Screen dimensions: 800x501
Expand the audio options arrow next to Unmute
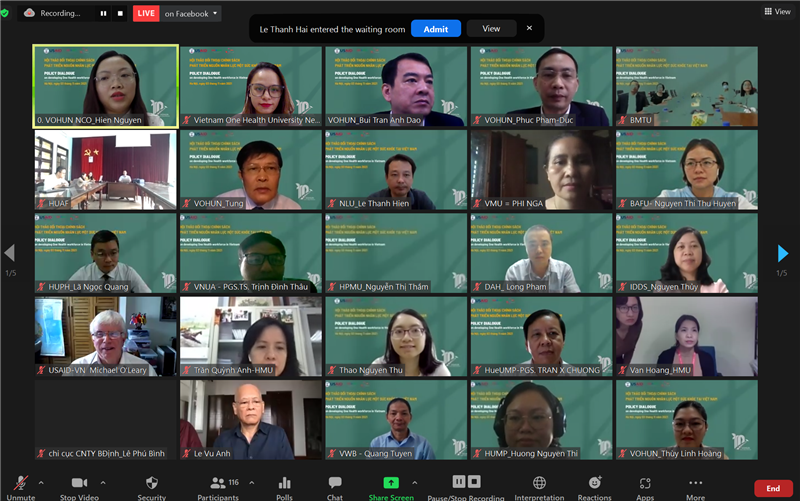click(x=41, y=482)
